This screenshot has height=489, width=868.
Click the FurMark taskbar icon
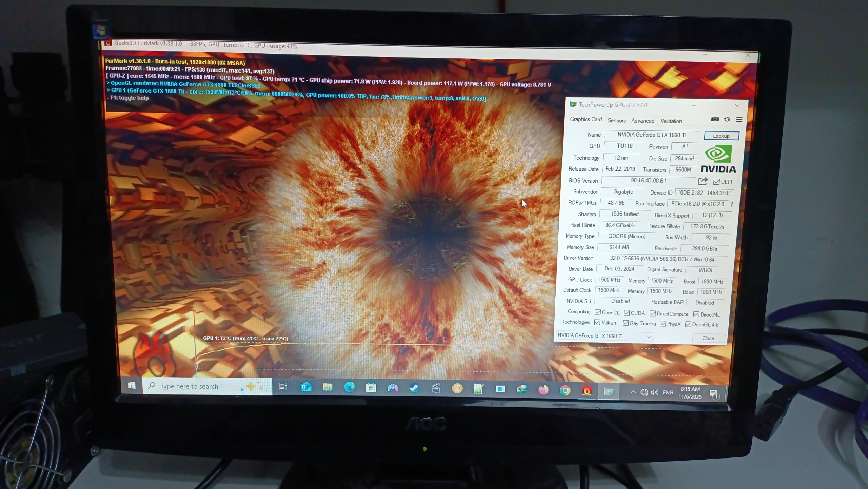click(x=587, y=391)
